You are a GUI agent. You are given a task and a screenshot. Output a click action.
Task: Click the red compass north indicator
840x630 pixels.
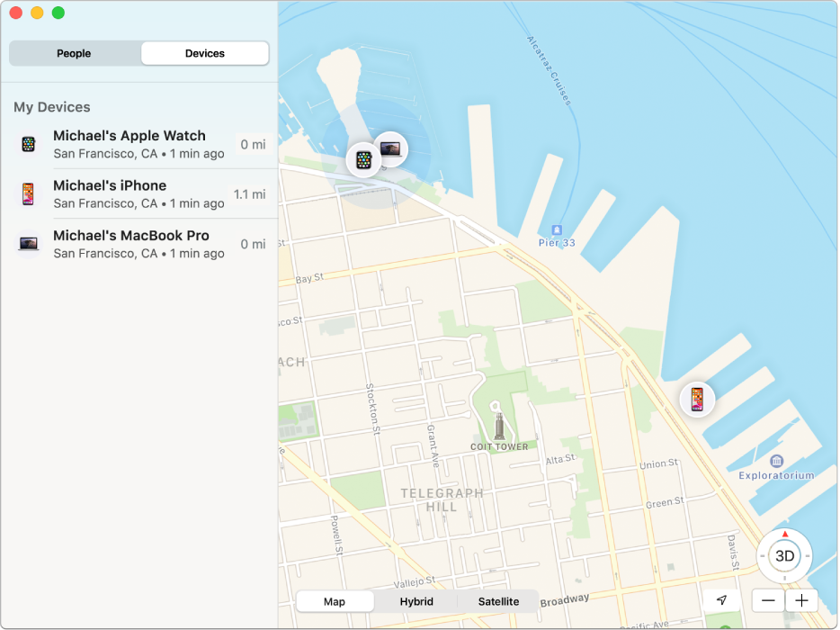pyautogui.click(x=784, y=534)
